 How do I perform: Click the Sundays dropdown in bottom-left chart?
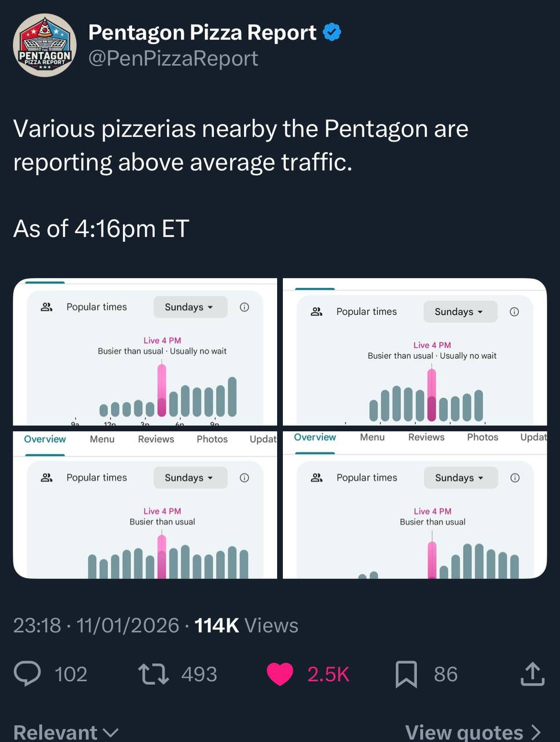(x=190, y=478)
